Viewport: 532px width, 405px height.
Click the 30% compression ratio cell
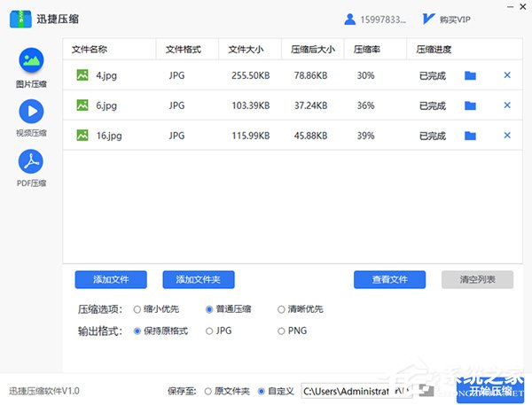click(x=365, y=75)
